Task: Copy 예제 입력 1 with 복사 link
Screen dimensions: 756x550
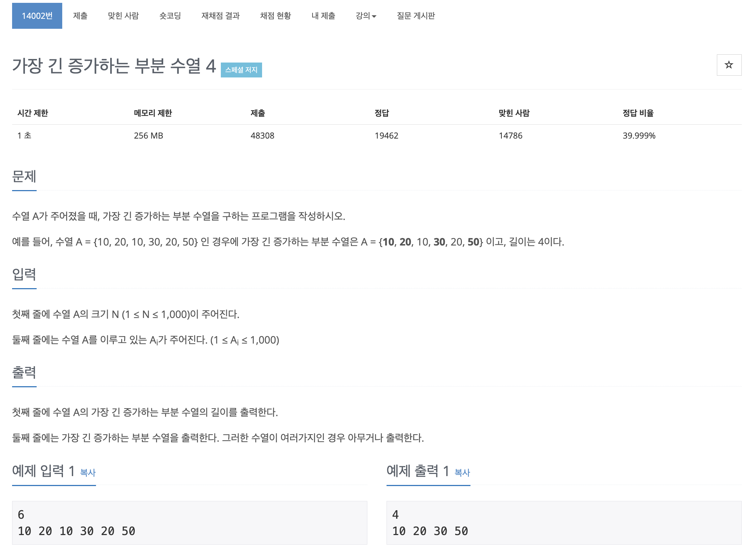Action: (87, 473)
